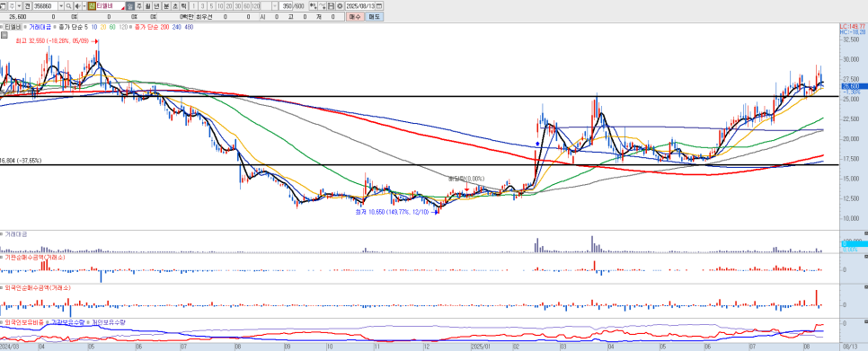Click the 350 candle count field
Screen dimensions: 868x351
click(x=286, y=5)
